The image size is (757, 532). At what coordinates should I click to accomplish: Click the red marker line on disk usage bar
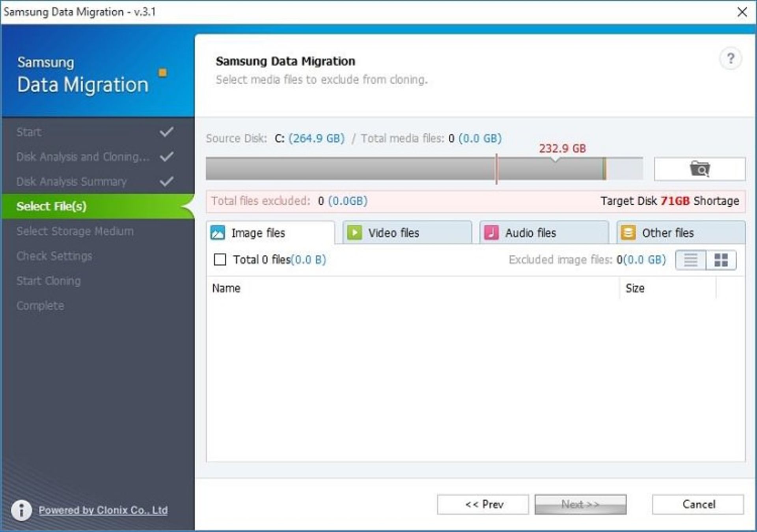point(496,169)
